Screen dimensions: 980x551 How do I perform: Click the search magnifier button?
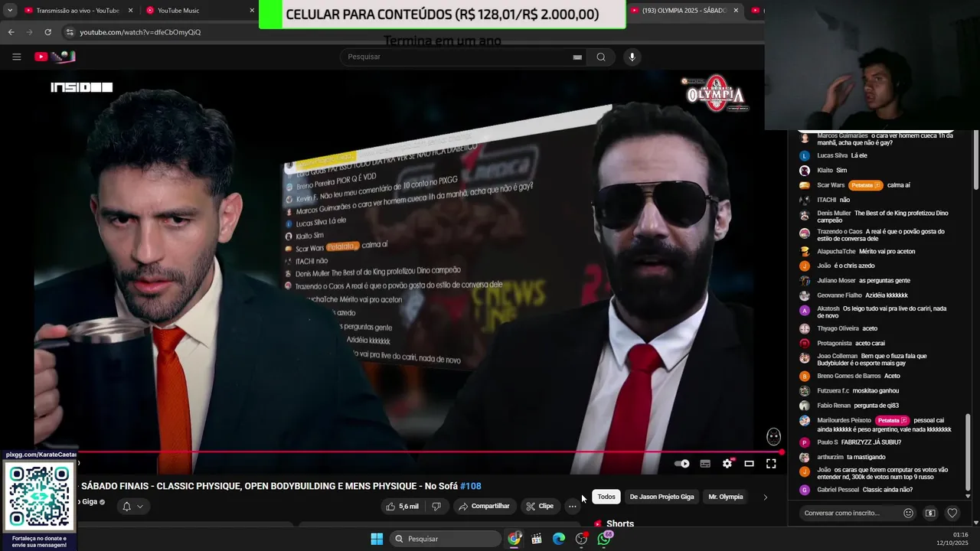[601, 57]
